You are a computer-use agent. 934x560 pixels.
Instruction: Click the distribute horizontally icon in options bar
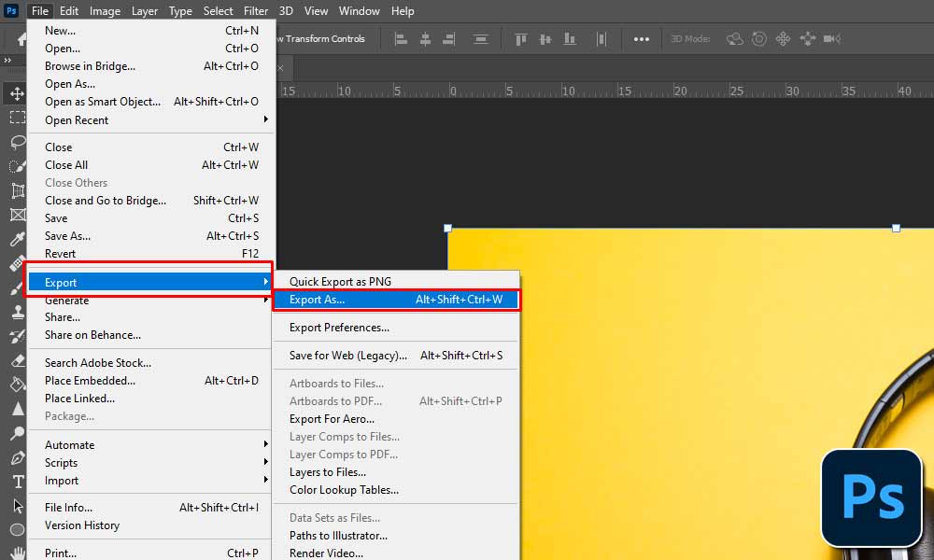(601, 39)
